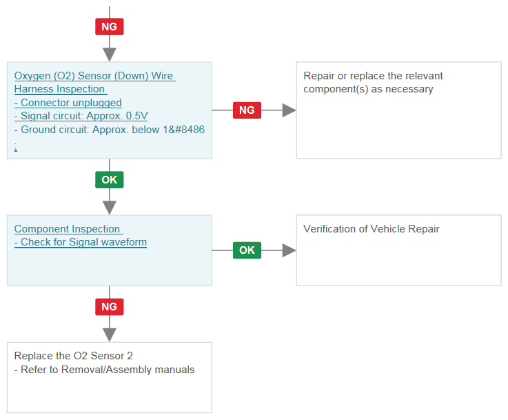
Task: Select the Repair or replace component box
Action: pos(399,110)
